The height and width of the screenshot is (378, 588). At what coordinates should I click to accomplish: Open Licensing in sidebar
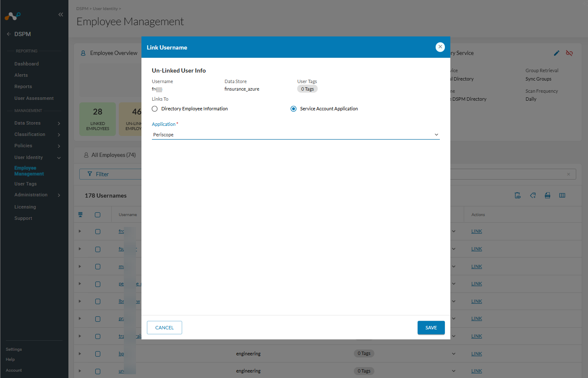click(25, 207)
